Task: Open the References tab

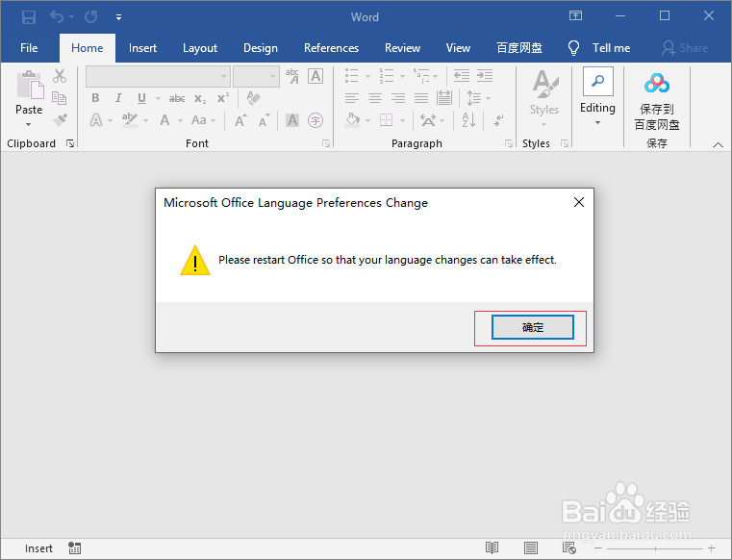Action: point(332,48)
